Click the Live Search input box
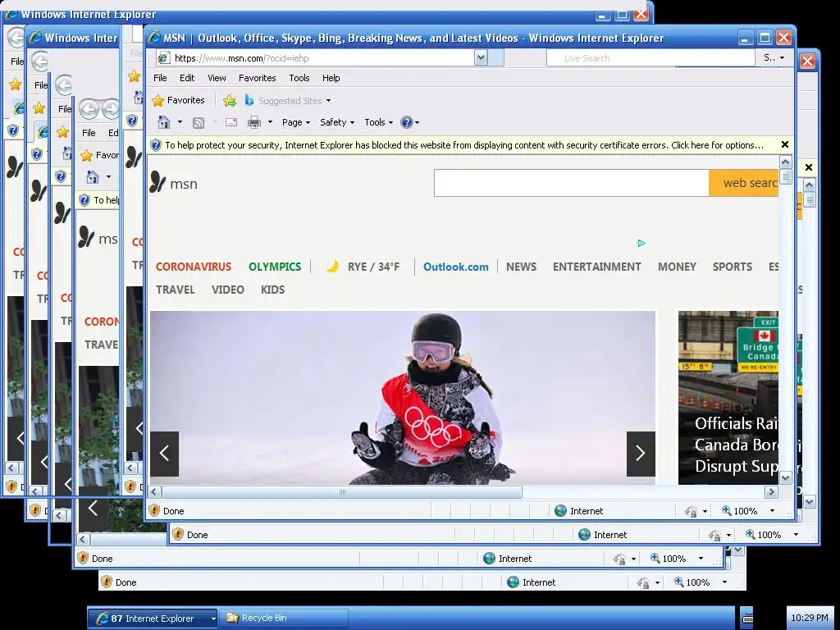Image resolution: width=840 pixels, height=630 pixels. pyautogui.click(x=651, y=58)
